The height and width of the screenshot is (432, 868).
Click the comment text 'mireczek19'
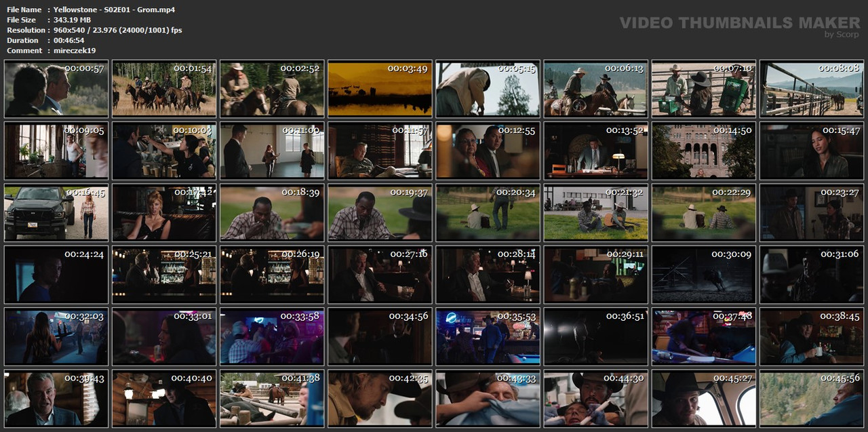(x=74, y=50)
